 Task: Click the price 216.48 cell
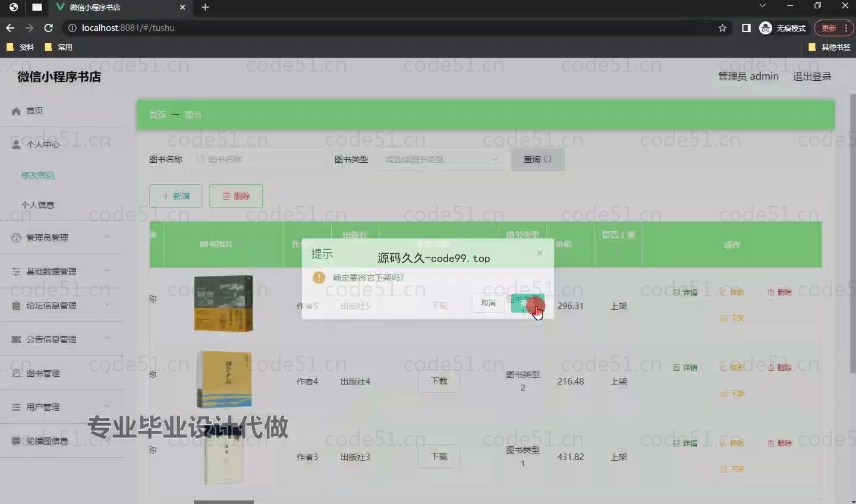point(571,381)
